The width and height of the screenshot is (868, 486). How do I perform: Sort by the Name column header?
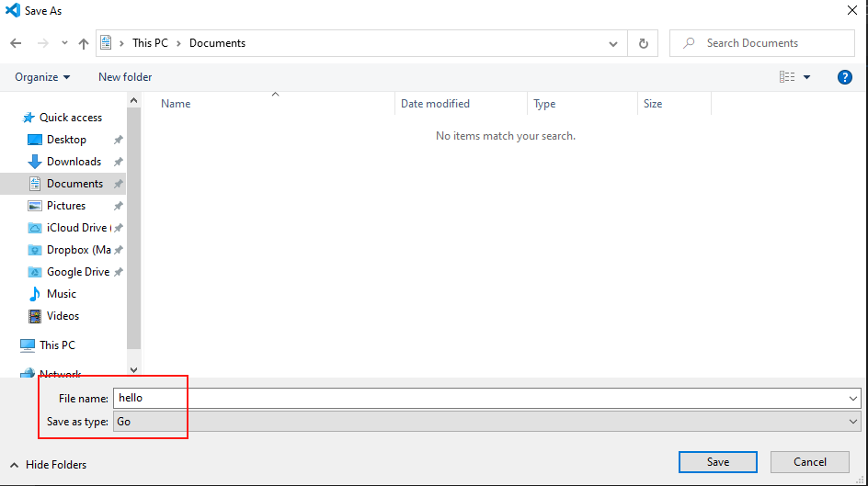[176, 104]
